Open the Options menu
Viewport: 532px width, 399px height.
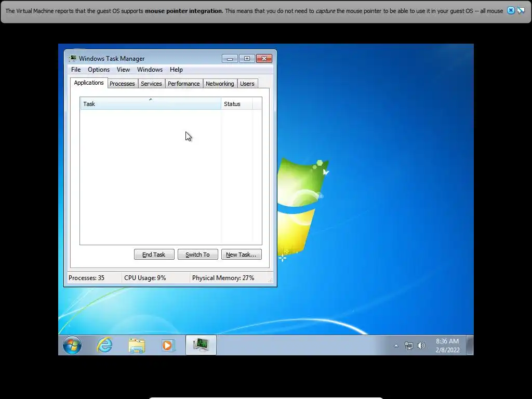coord(99,70)
